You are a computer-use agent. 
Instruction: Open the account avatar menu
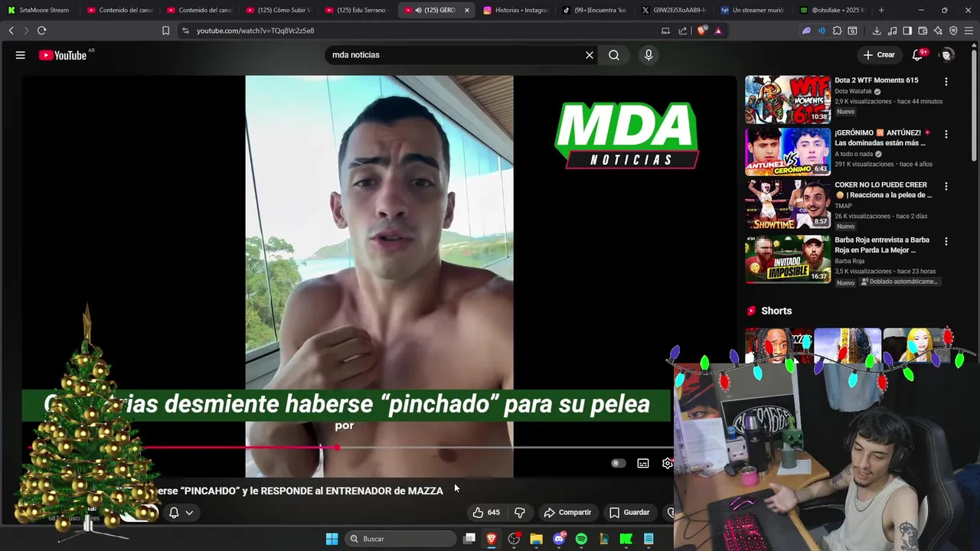click(947, 55)
